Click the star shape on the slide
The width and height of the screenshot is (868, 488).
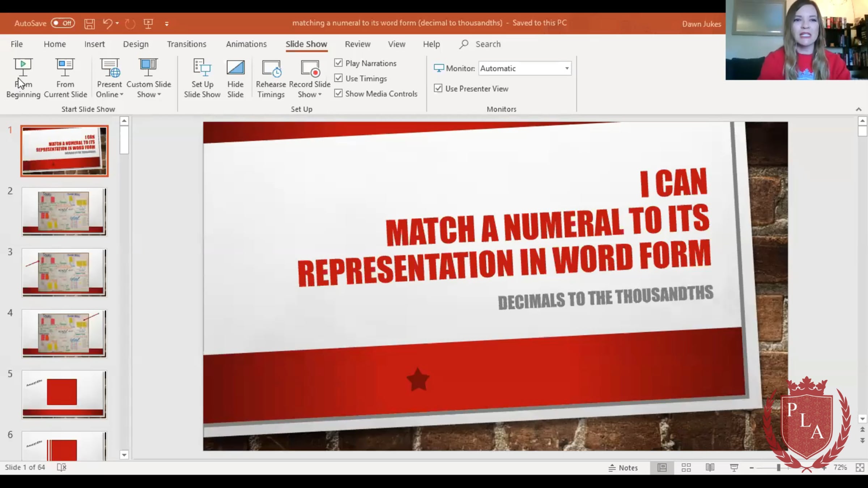(x=418, y=380)
